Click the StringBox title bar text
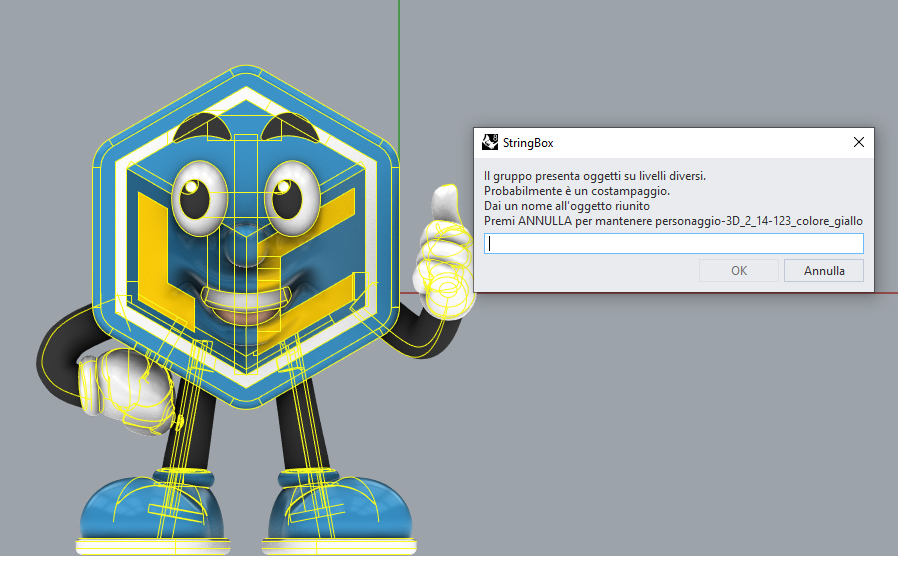This screenshot has width=898, height=584. pos(529,143)
